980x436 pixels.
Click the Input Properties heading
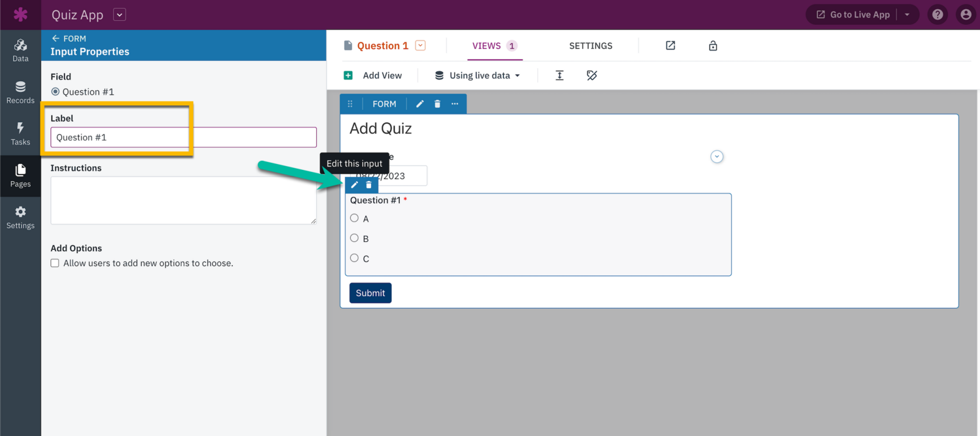[x=90, y=52]
